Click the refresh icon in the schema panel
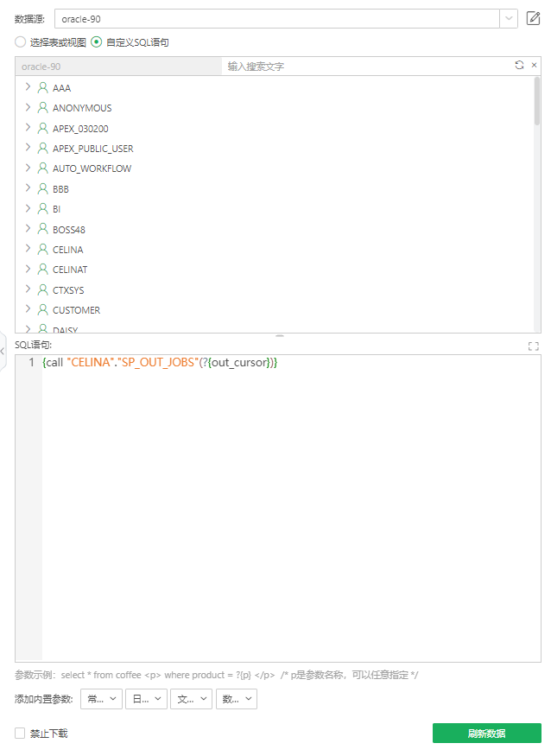 click(x=517, y=65)
